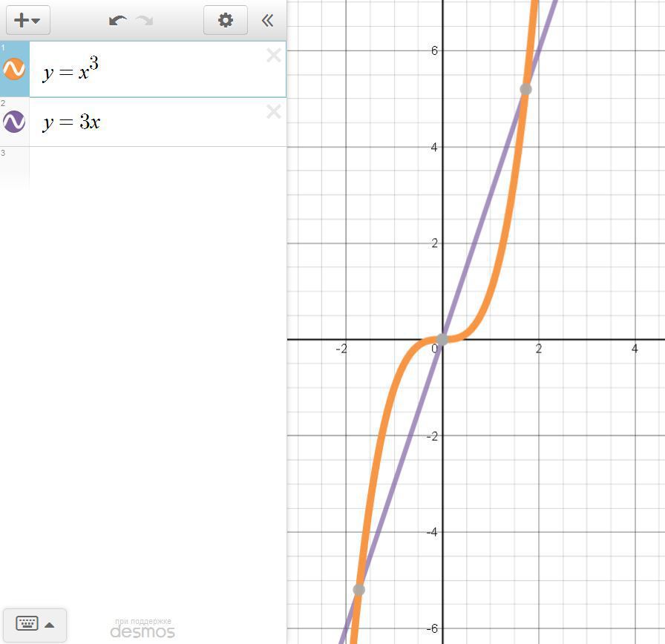Screen dimensions: 665x644
Task: Delete the y=3x expression
Action: 274,111
